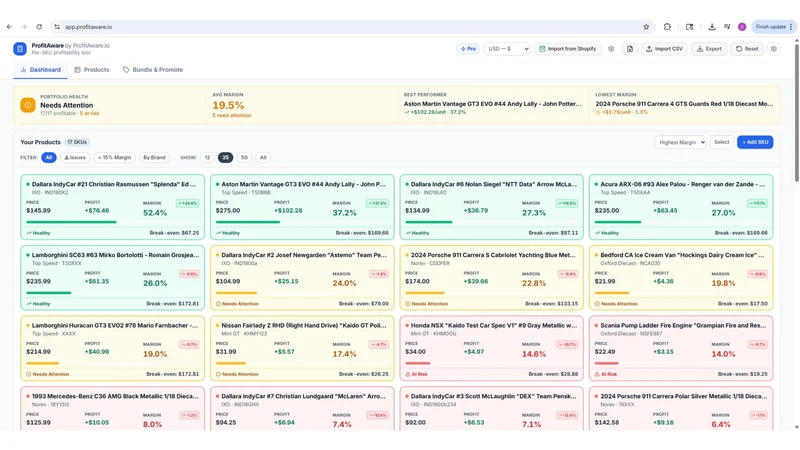Image resolution: width=800 pixels, height=450 pixels.
Task: Click the Reset button
Action: pyautogui.click(x=747, y=49)
